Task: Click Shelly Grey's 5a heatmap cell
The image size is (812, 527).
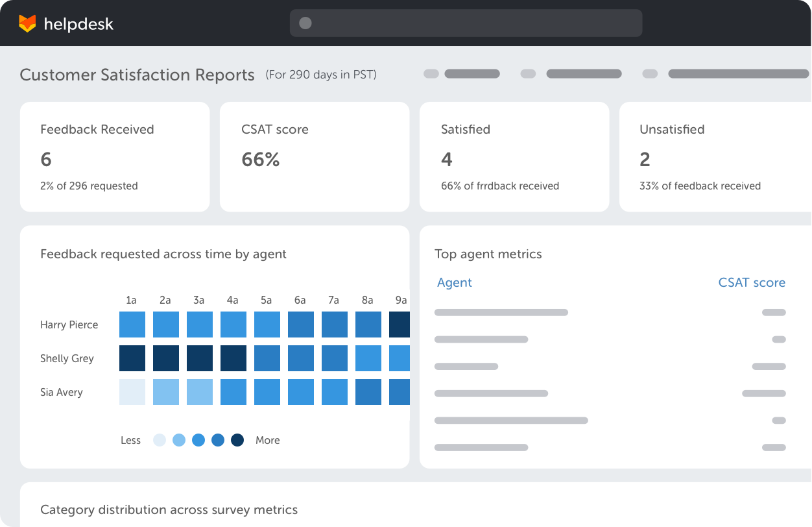Action: point(267,358)
